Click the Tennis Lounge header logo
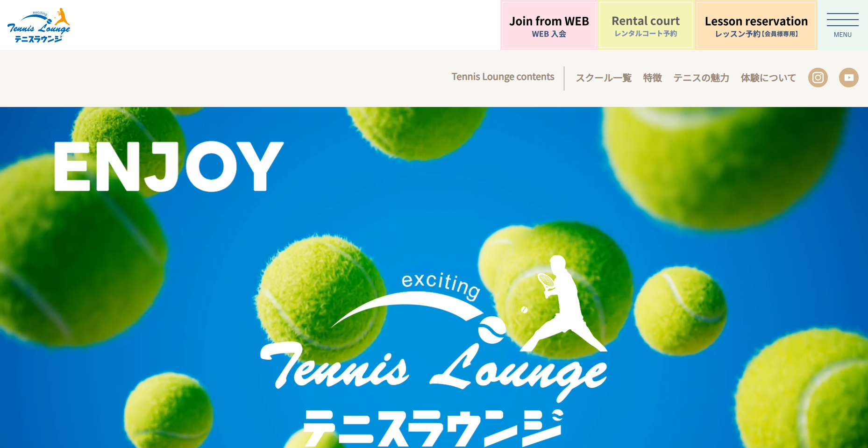 click(x=39, y=25)
